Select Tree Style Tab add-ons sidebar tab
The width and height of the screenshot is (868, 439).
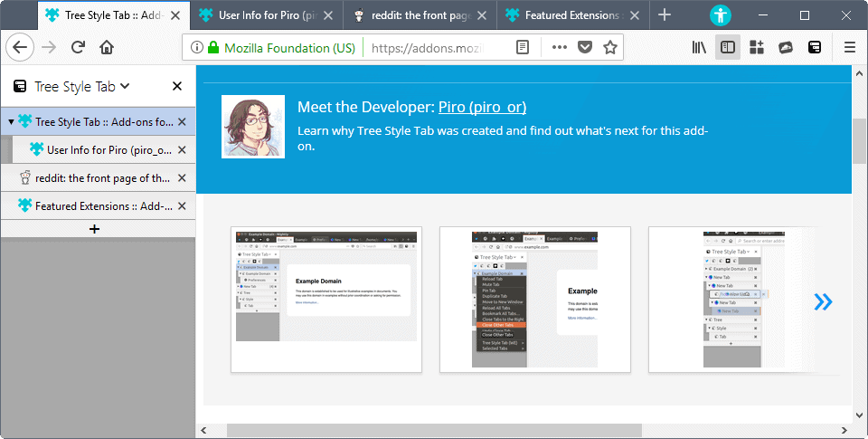98,121
